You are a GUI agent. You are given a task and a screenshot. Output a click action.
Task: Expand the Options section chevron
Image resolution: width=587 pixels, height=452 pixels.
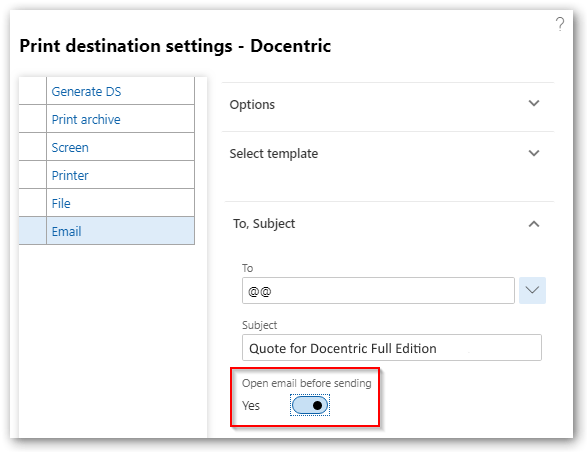point(534,103)
